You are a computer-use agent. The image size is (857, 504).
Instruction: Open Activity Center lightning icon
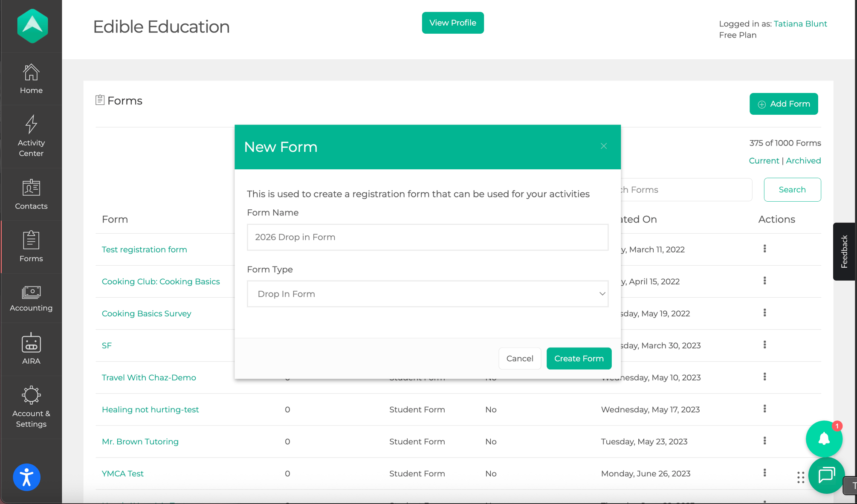pyautogui.click(x=31, y=136)
